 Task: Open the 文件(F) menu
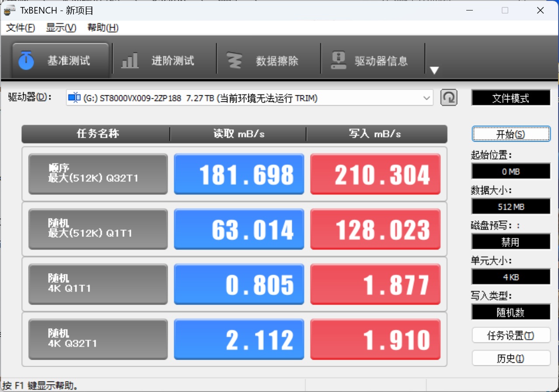pyautogui.click(x=21, y=28)
